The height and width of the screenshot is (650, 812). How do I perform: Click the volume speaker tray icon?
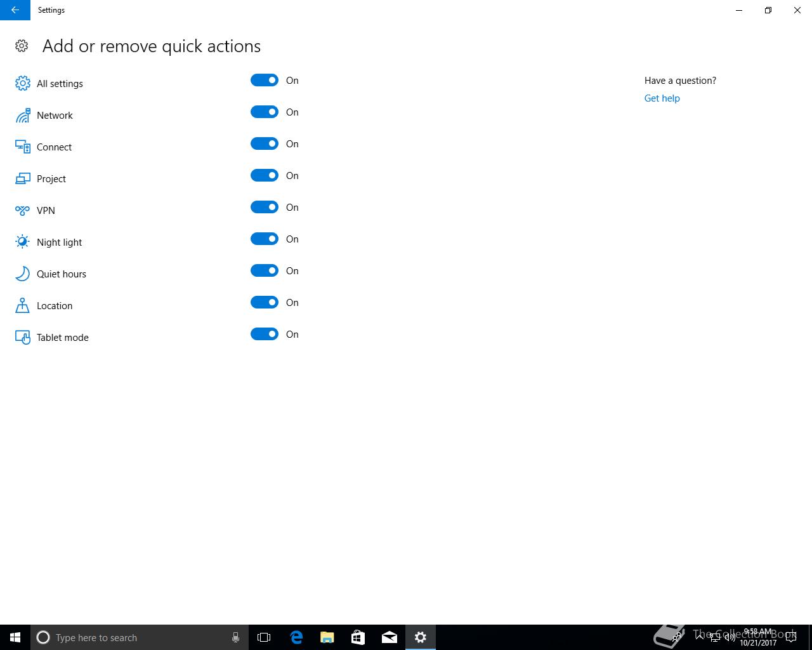pyautogui.click(x=730, y=637)
